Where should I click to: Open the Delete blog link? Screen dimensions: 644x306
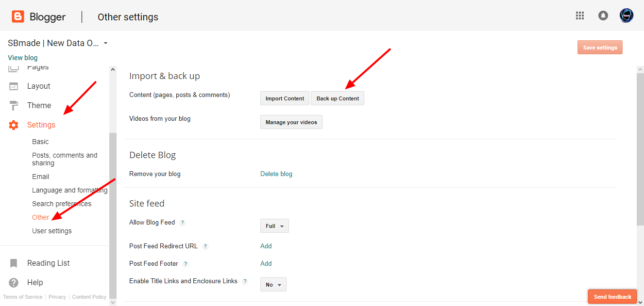point(276,173)
